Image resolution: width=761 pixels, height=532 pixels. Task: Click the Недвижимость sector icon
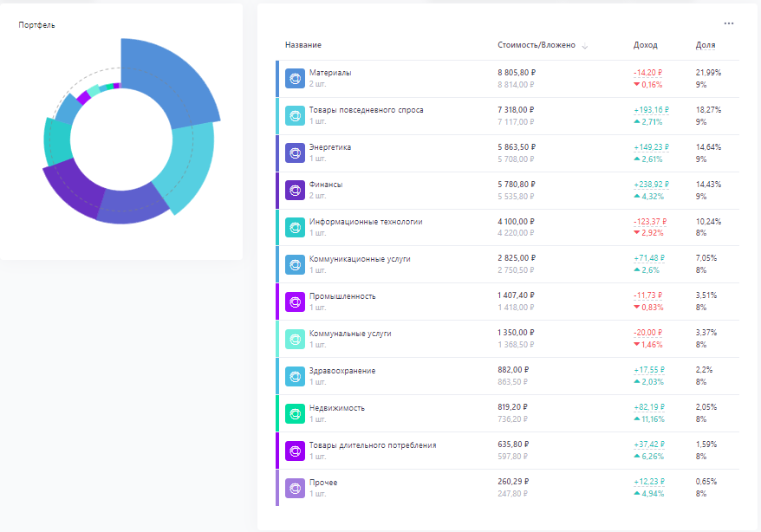tap(294, 413)
